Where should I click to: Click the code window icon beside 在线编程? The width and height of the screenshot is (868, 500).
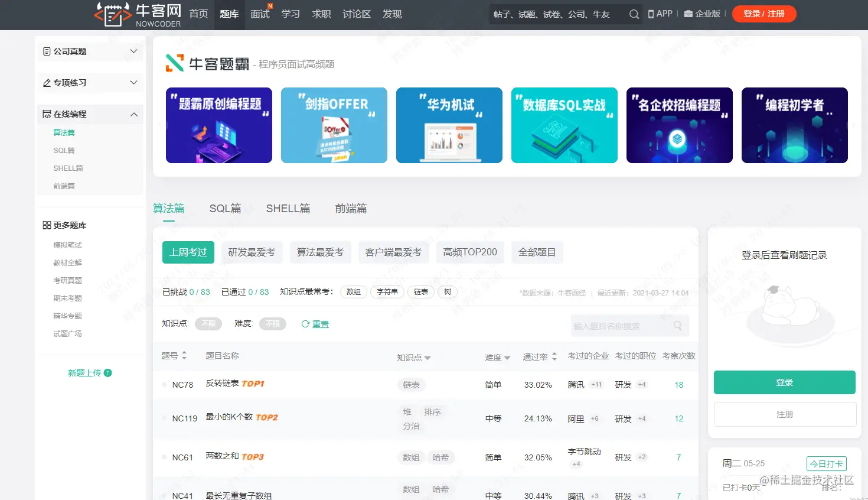47,114
